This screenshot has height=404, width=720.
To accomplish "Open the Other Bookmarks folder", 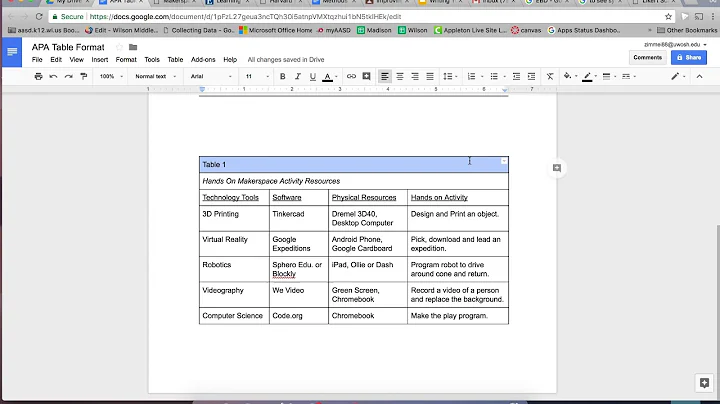I will pyautogui.click(x=687, y=30).
